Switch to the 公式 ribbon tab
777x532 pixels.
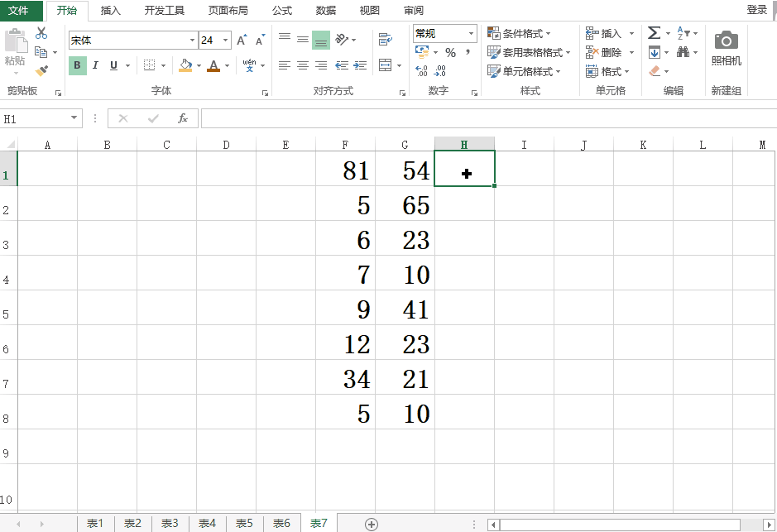click(x=281, y=10)
